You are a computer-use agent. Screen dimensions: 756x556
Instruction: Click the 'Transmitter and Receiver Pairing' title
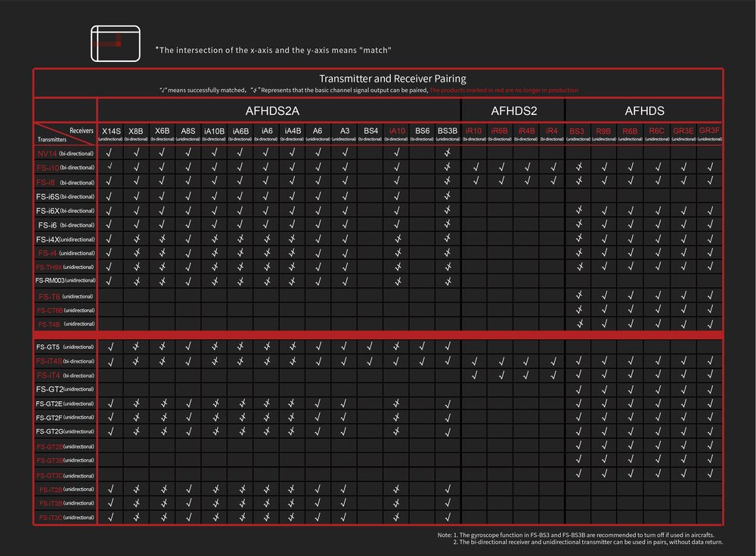pos(392,79)
